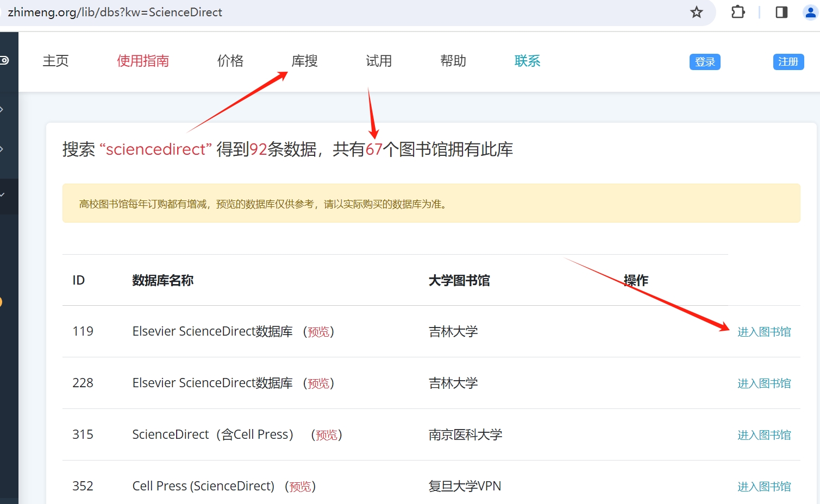Click the browser address bar URL

[x=115, y=12]
